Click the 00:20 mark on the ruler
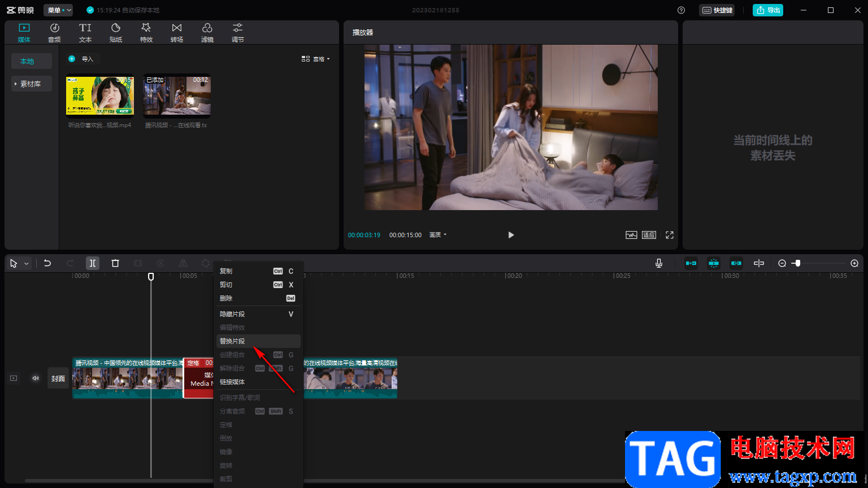The height and width of the screenshot is (488, 868). [x=514, y=276]
